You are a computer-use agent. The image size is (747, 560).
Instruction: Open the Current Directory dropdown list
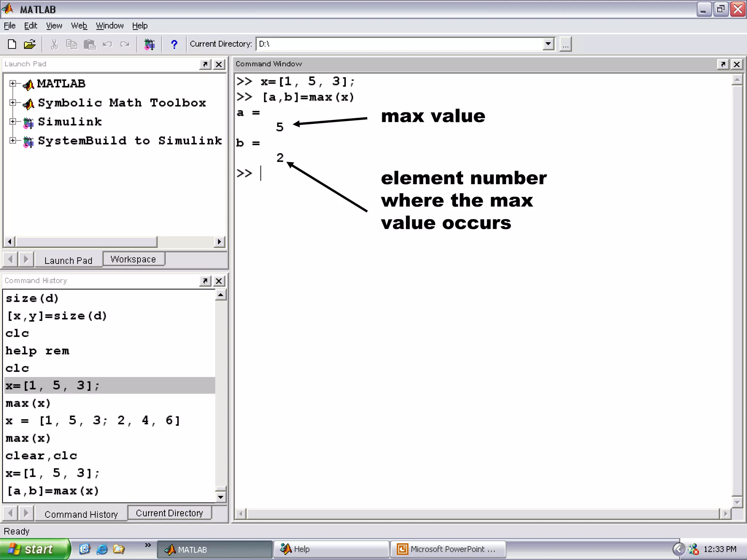(548, 44)
